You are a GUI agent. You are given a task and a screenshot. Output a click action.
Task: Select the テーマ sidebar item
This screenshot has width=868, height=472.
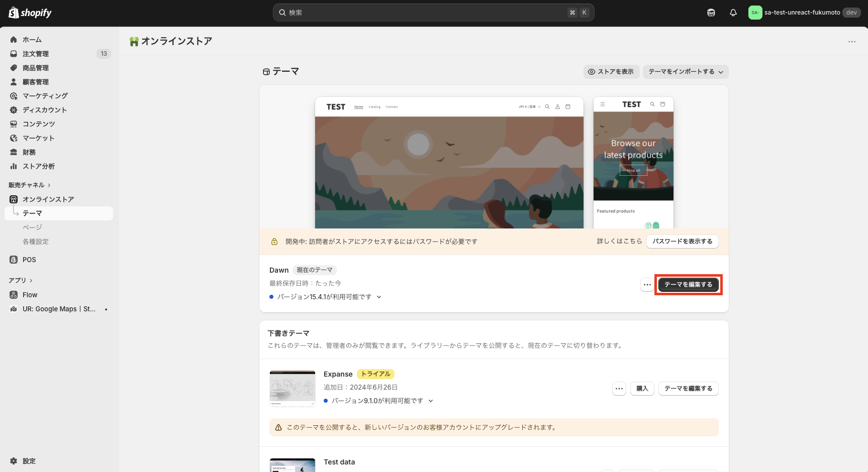(59, 213)
